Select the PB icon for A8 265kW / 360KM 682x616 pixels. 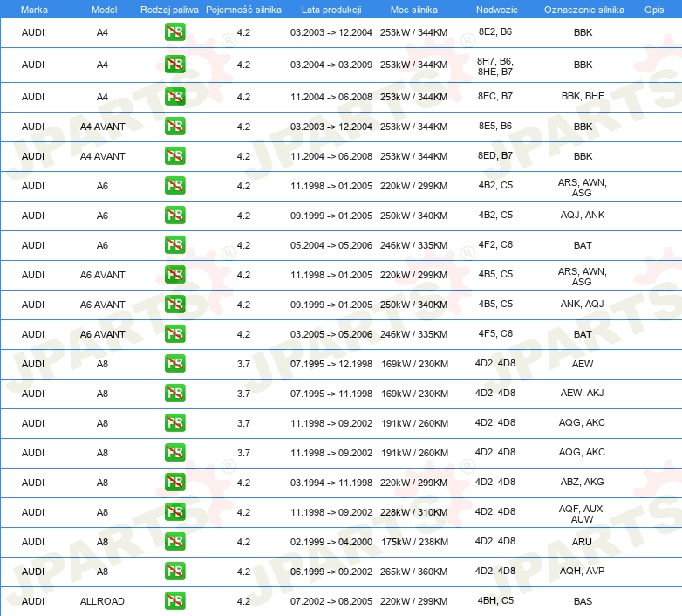(x=174, y=572)
